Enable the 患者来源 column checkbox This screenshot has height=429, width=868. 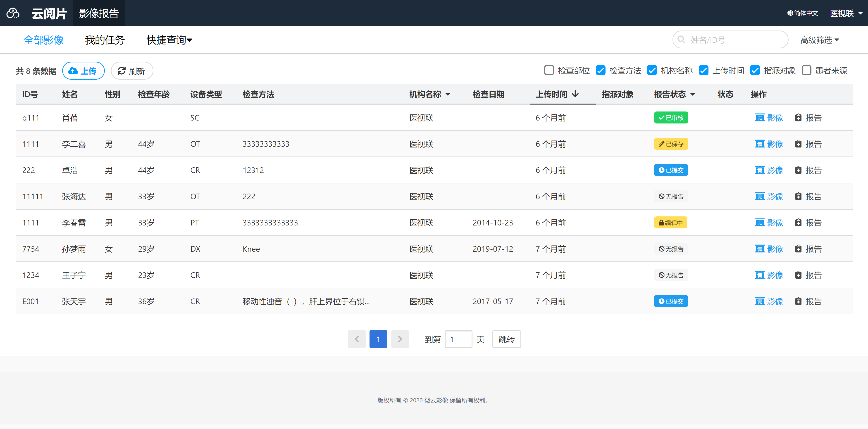pos(806,70)
